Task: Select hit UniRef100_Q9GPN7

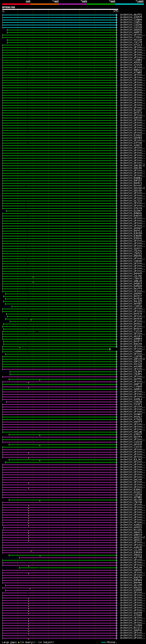Action: coord(131,294)
